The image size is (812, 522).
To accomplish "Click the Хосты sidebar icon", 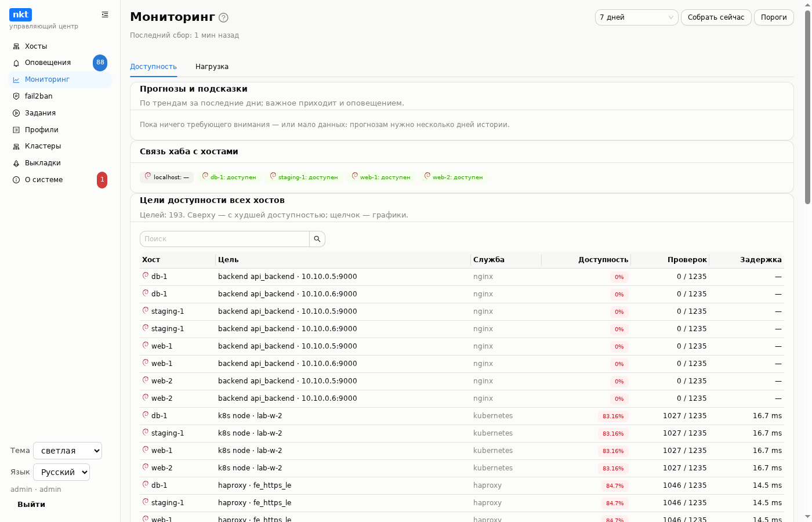I will pyautogui.click(x=16, y=46).
